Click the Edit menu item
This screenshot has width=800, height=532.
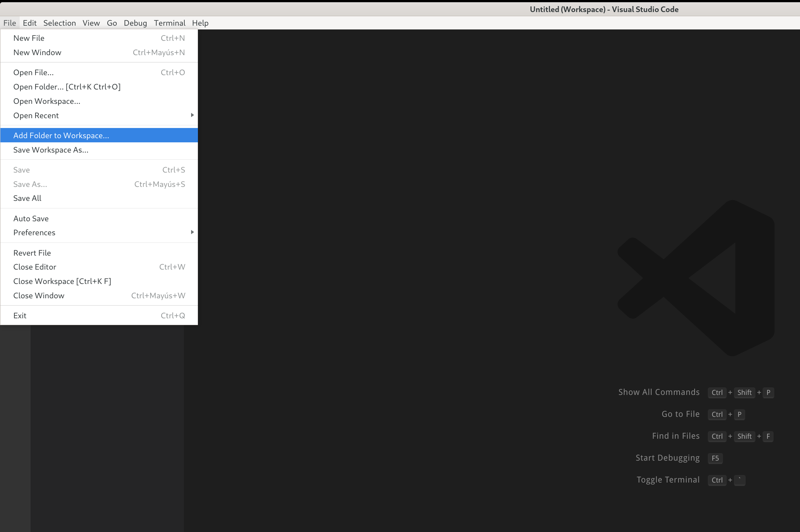(28, 23)
